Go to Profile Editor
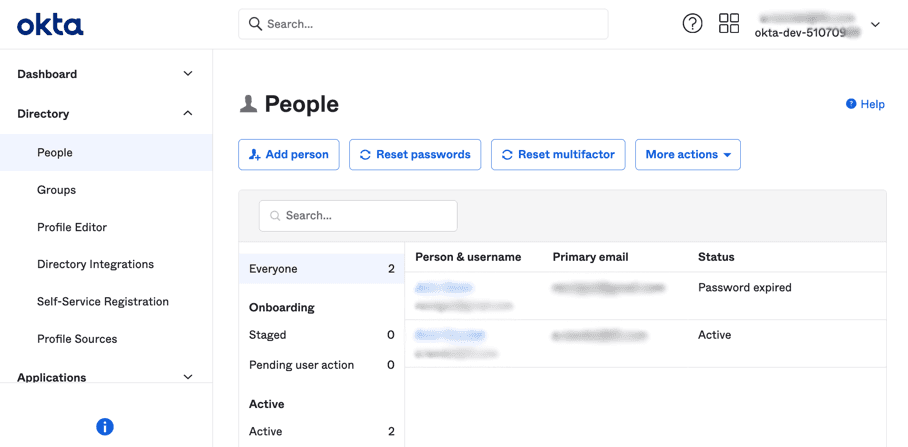The height and width of the screenshot is (447, 908). tap(72, 227)
